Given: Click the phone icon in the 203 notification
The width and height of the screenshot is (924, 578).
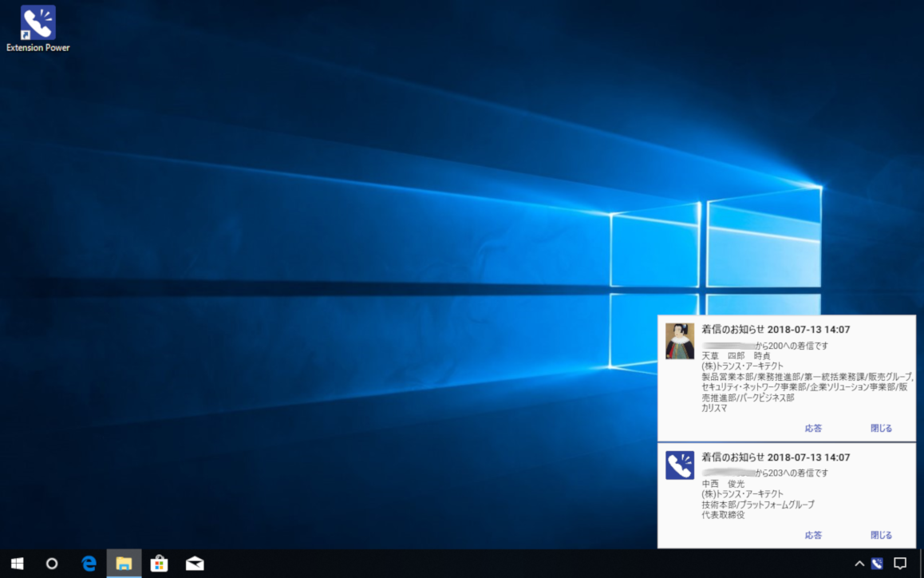Looking at the screenshot, I should tap(680, 465).
